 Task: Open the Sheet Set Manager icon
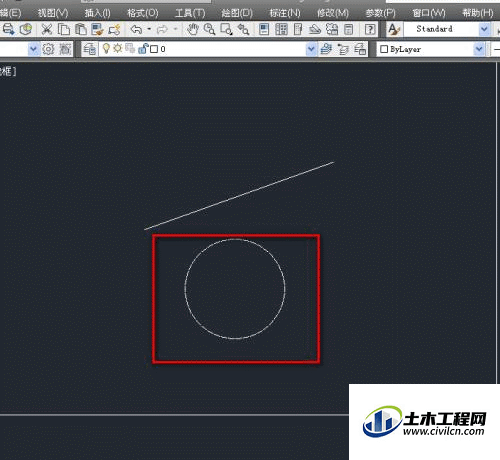click(x=315, y=30)
